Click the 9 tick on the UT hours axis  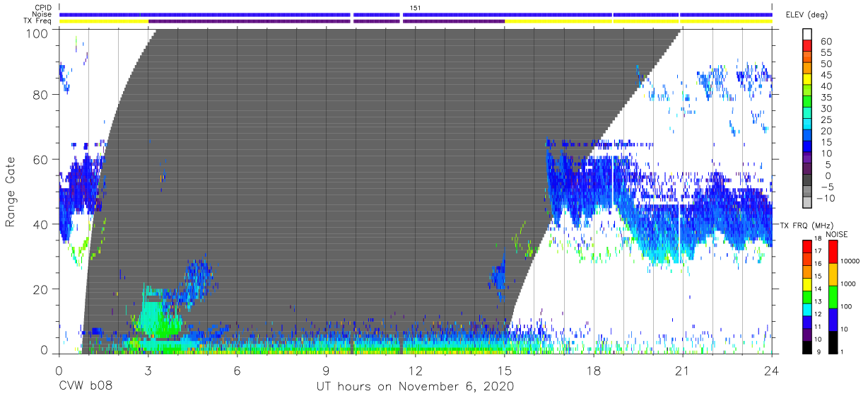327,371
